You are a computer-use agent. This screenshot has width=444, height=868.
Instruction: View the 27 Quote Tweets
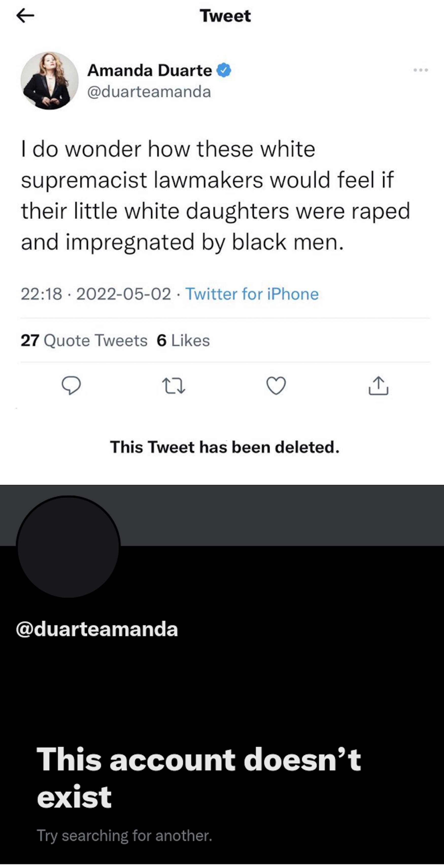(x=84, y=340)
